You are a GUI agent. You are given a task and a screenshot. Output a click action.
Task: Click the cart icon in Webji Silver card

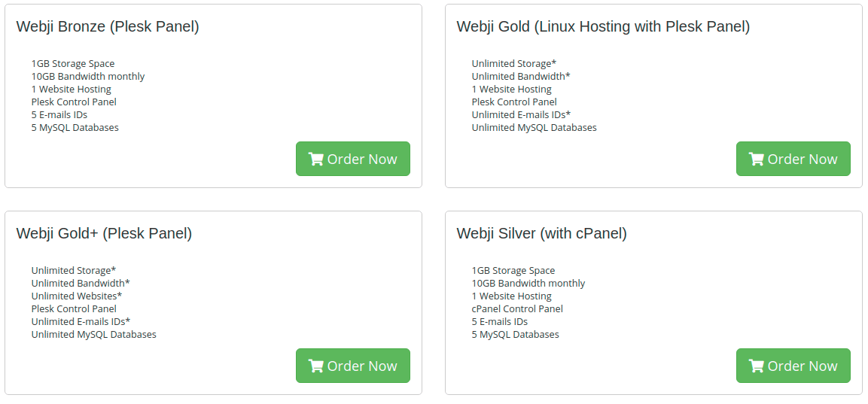click(x=756, y=366)
